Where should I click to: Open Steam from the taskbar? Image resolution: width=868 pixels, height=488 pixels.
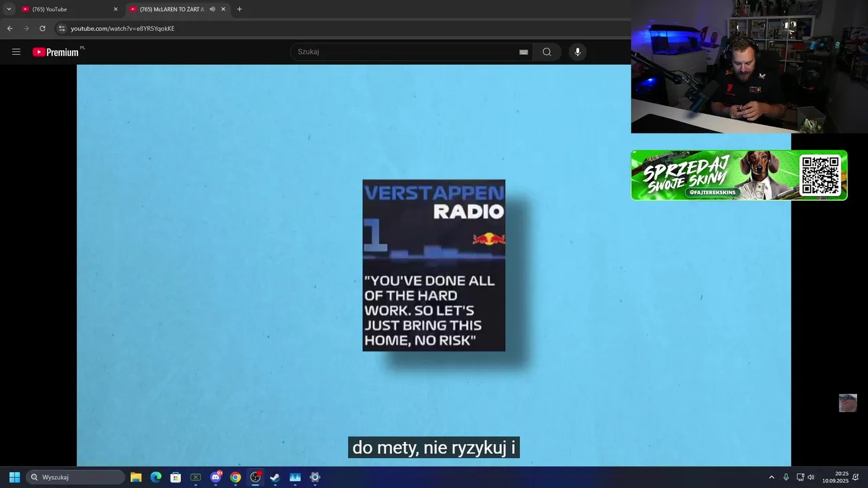(x=275, y=477)
